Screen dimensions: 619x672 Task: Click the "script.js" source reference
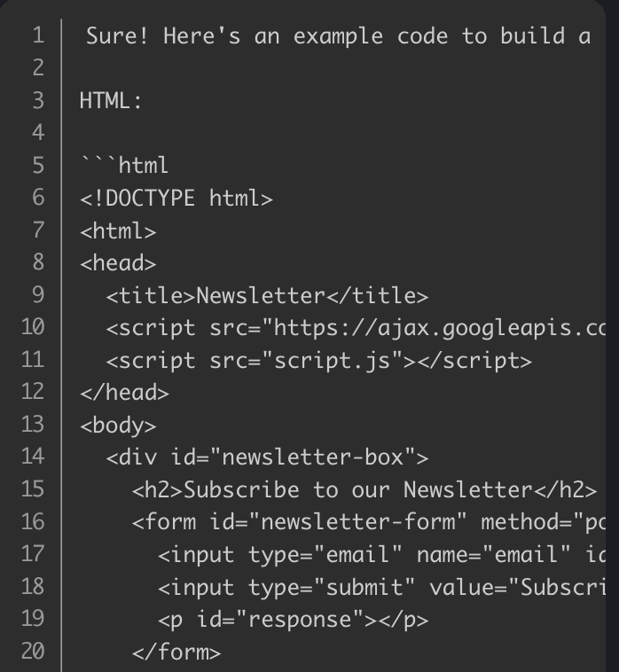pyautogui.click(x=333, y=360)
